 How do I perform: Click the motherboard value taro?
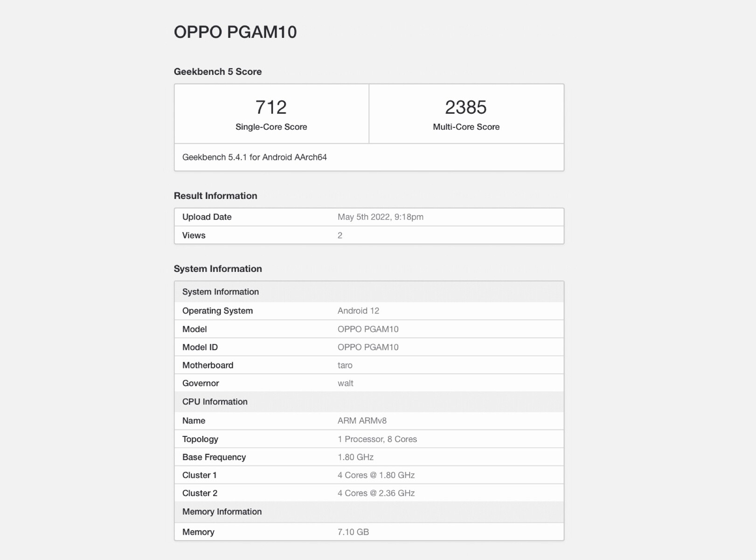(x=345, y=365)
